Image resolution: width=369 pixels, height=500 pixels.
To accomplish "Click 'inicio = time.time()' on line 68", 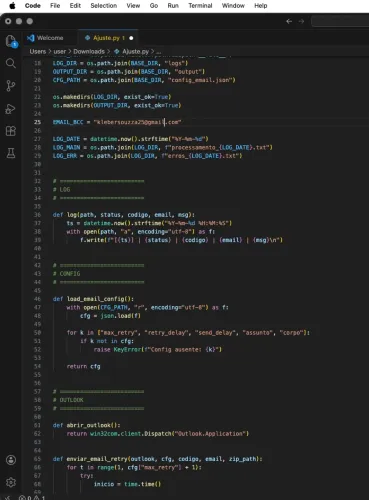I will (127, 484).
